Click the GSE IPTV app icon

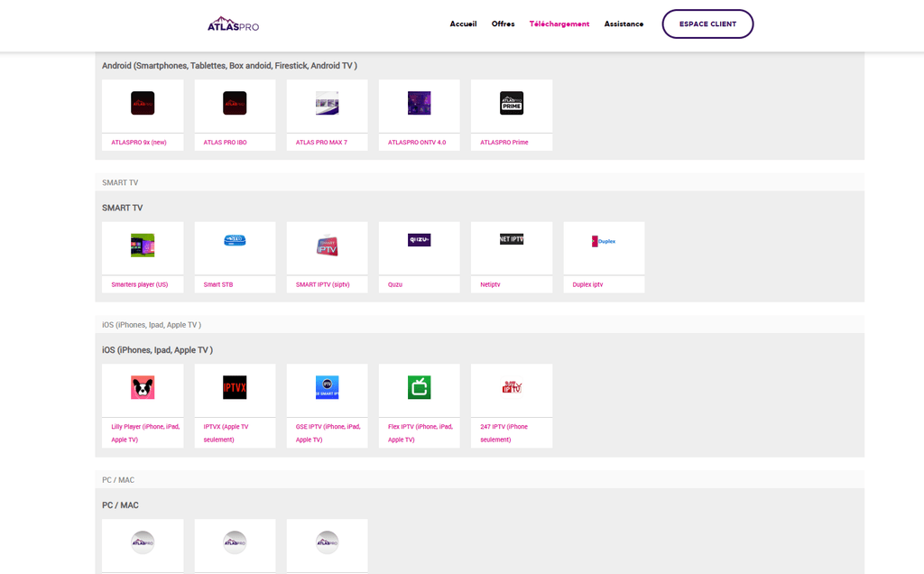pos(327,387)
